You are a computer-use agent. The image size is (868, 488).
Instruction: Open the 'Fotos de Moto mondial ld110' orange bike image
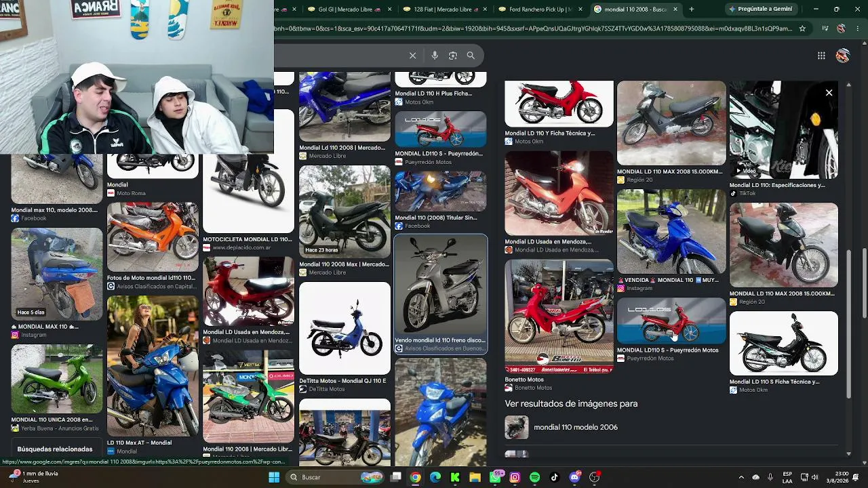point(153,237)
